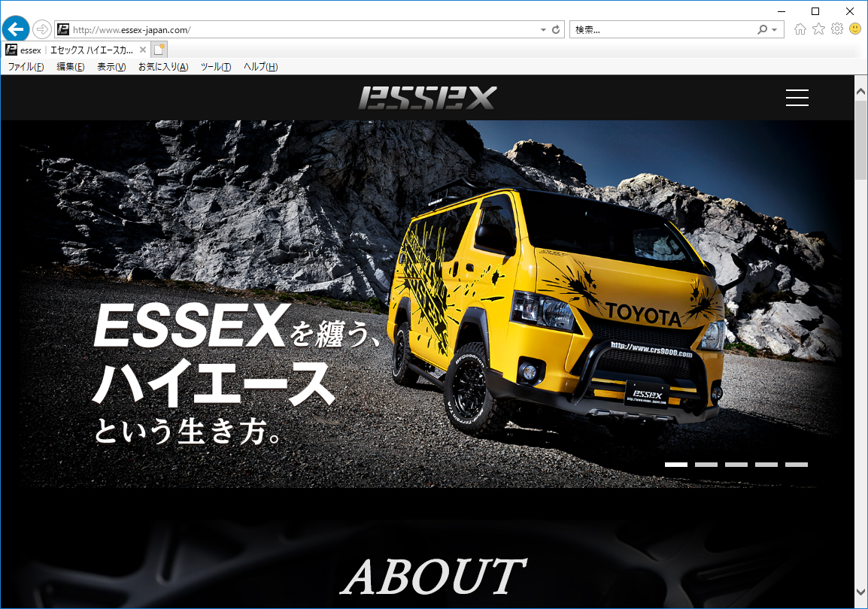The height and width of the screenshot is (609, 868).
Task: Select the essex エセックス ハイエース tab
Action: coord(77,50)
